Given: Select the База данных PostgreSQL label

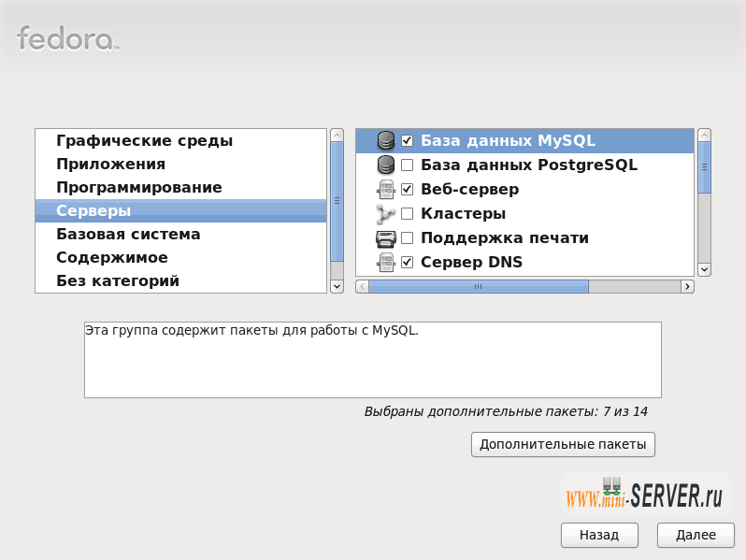Looking at the screenshot, I should click(529, 165).
